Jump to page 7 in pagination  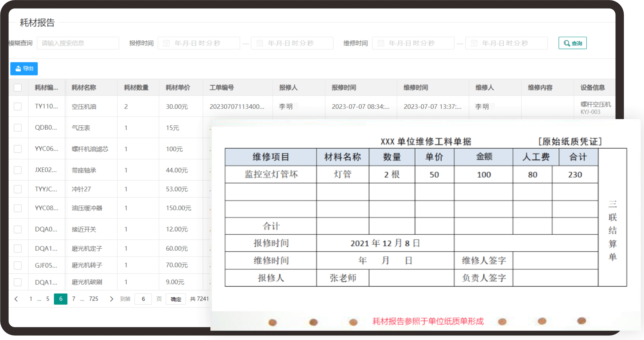click(74, 299)
